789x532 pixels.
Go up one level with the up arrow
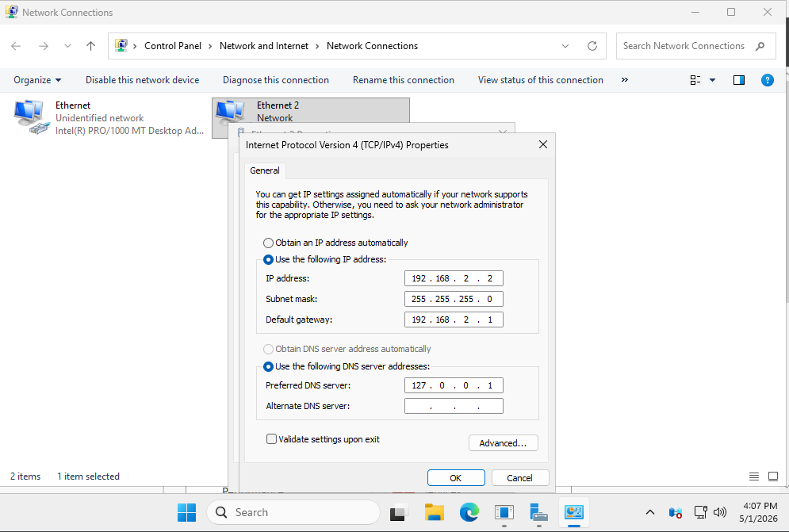pyautogui.click(x=90, y=46)
